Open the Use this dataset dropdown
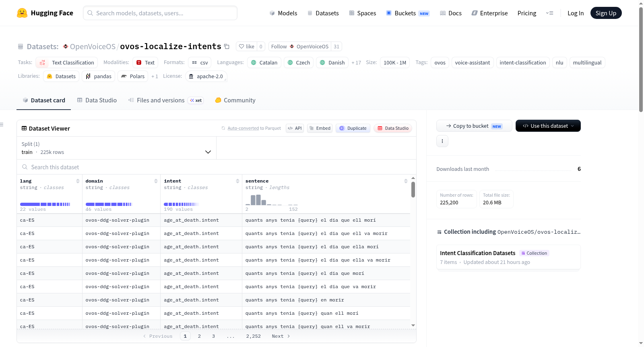Image resolution: width=644 pixels, height=347 pixels. tap(548, 126)
